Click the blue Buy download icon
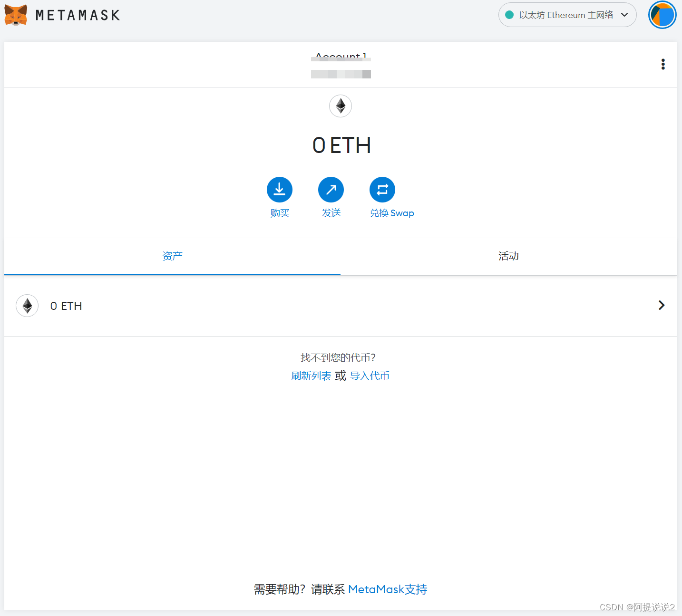 tap(280, 190)
